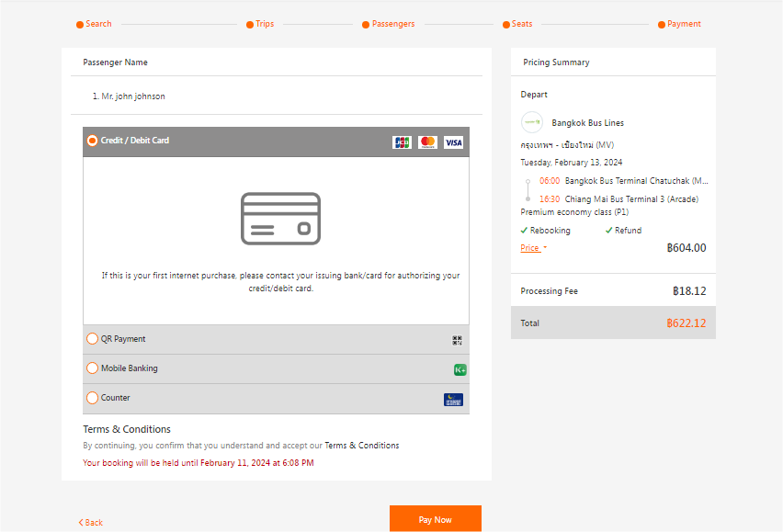Screen dimensions: 783x532
Task: Click the blue Counter service icon
Action: pos(453,400)
